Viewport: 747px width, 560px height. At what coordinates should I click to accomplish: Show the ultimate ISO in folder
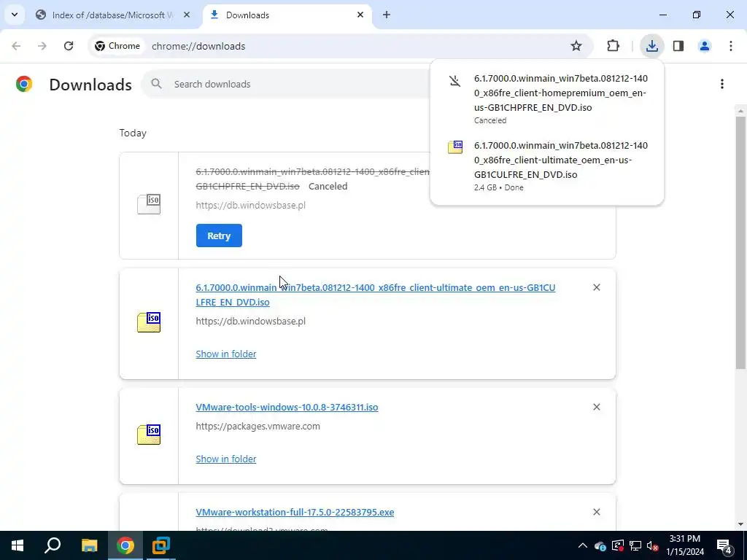pyautogui.click(x=226, y=354)
